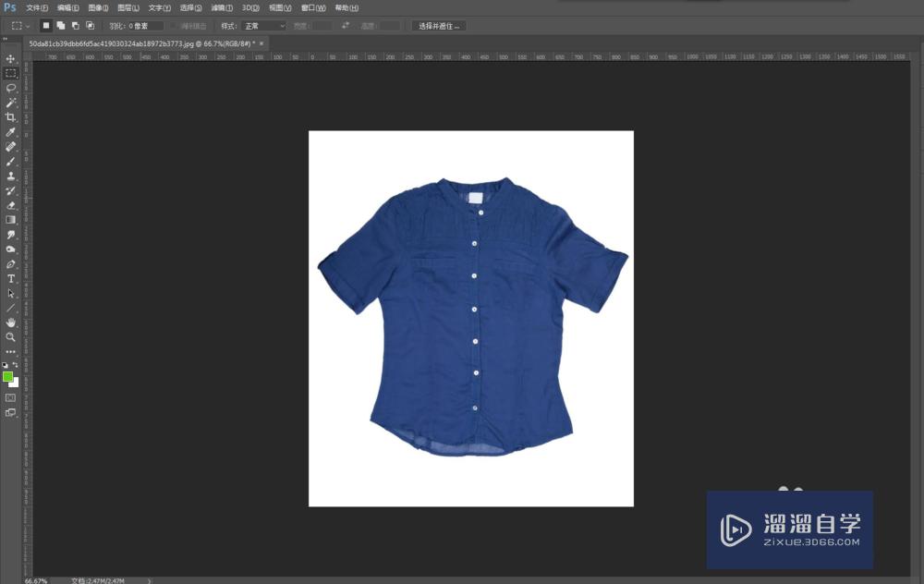Select the Eraser tool
This screenshot has width=924, height=584.
pyautogui.click(x=11, y=205)
